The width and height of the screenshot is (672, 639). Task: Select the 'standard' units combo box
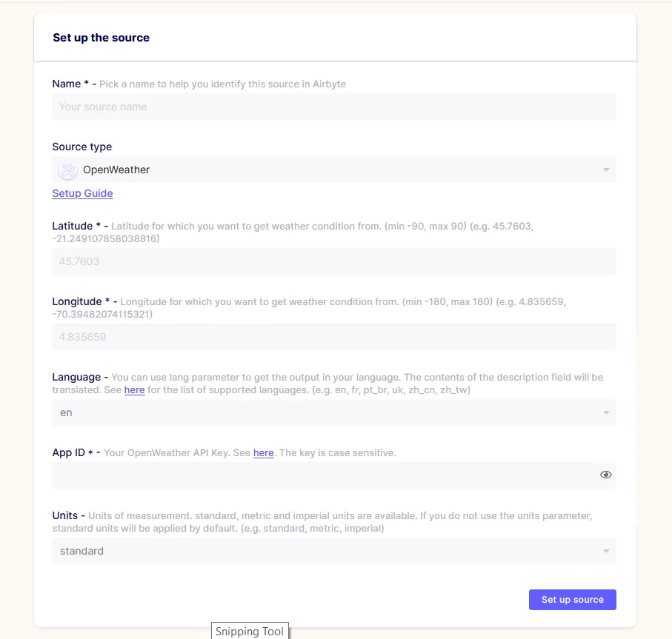[334, 551]
